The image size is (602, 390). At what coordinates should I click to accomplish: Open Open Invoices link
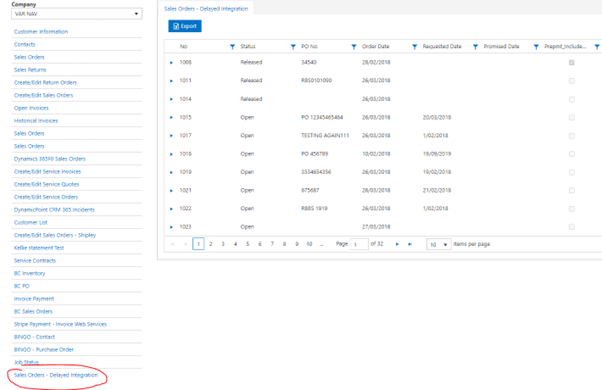click(x=31, y=108)
